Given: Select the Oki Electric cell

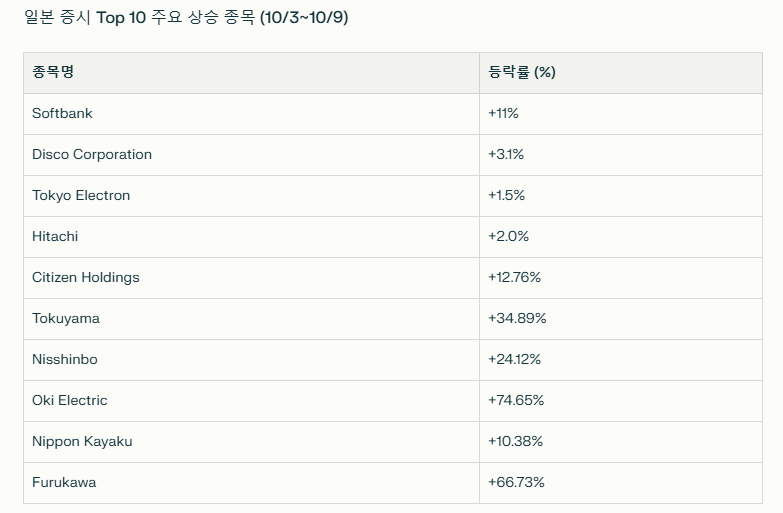Looking at the screenshot, I should (x=70, y=400).
